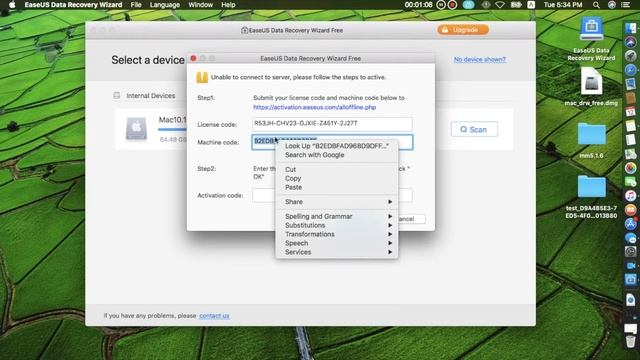Image resolution: width=640 pixels, height=360 pixels.
Task: Click the yellow warning icon in dialog
Action: point(202,77)
